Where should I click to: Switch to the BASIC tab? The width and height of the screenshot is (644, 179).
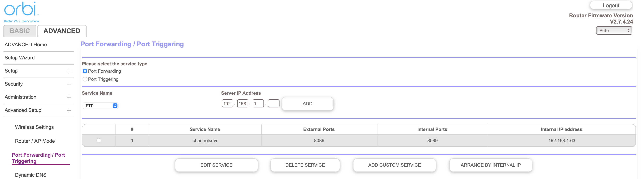[20, 31]
